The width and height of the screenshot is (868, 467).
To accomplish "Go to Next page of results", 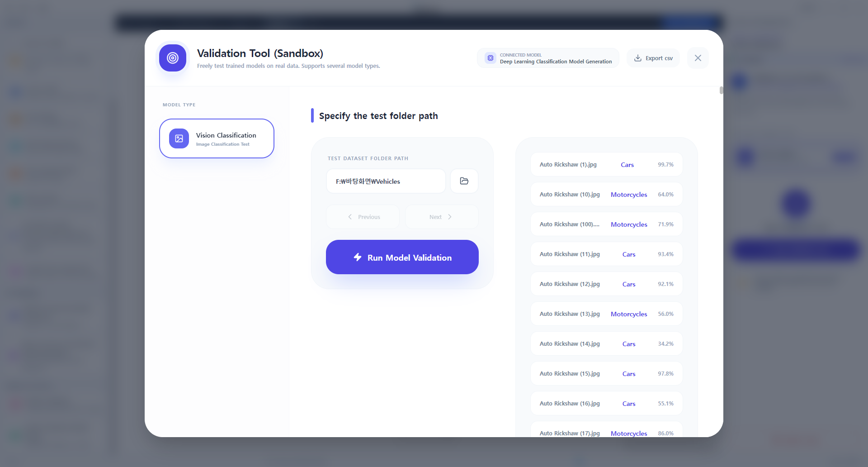I will pyautogui.click(x=442, y=217).
